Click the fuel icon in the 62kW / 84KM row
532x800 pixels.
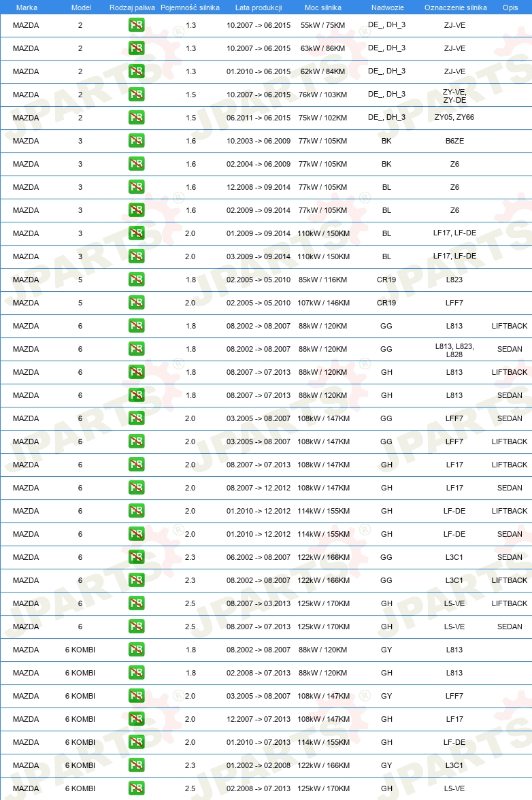point(136,71)
